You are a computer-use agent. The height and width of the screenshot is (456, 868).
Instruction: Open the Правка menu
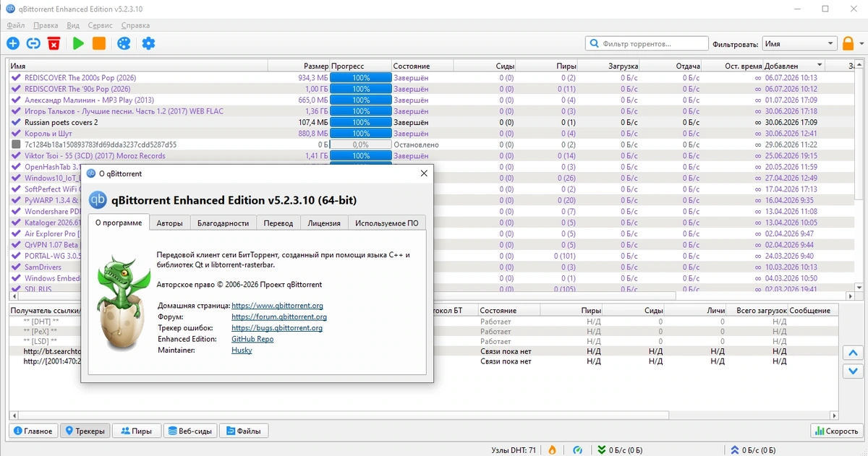[x=46, y=25]
